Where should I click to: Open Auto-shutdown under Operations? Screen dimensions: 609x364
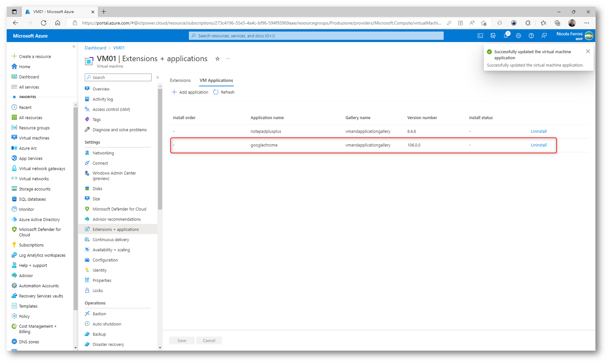coord(103,324)
